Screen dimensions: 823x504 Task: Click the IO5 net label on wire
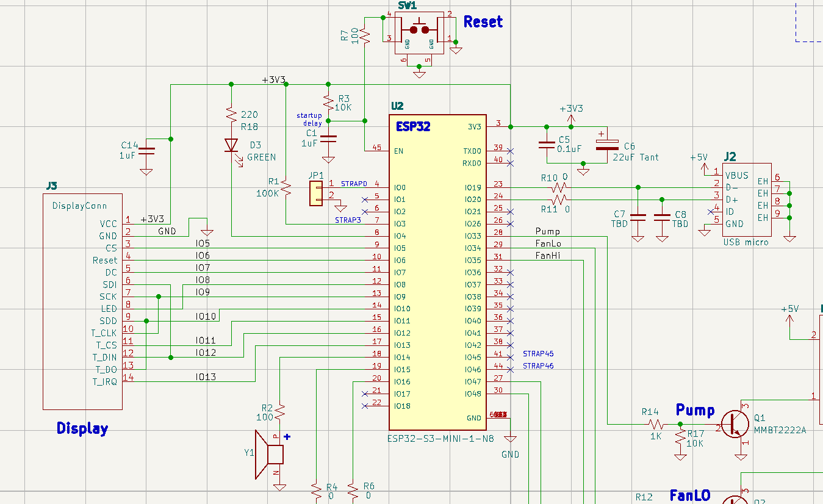(x=203, y=243)
